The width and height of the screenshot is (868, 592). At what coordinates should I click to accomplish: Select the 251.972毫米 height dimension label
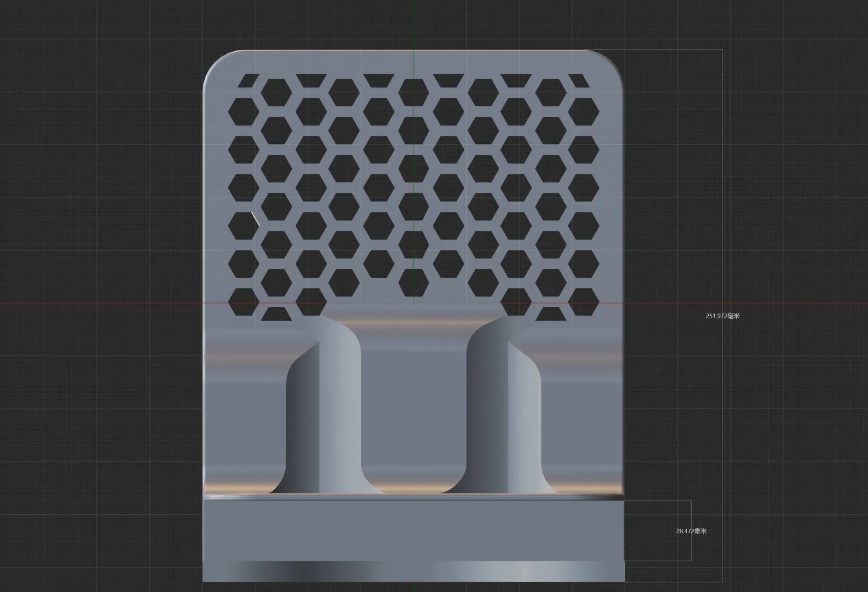coord(722,316)
